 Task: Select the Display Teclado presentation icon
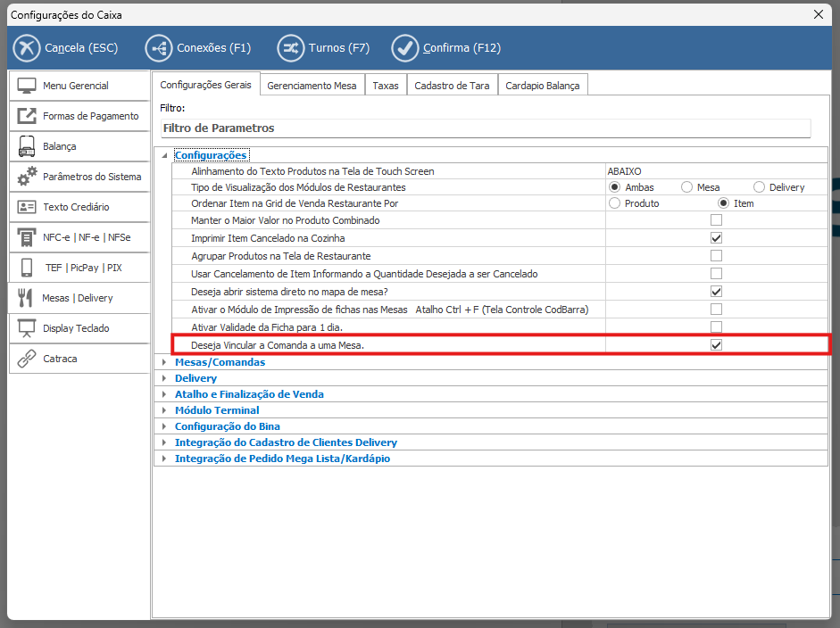click(x=27, y=328)
